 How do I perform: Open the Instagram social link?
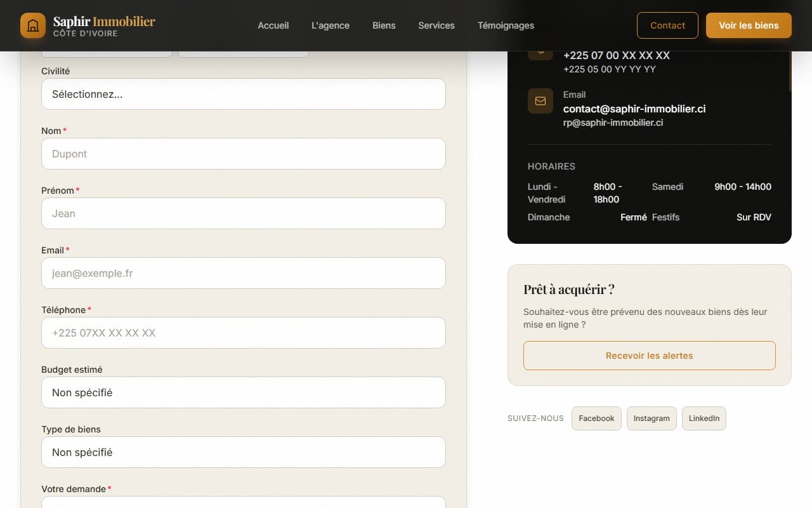[652, 418]
